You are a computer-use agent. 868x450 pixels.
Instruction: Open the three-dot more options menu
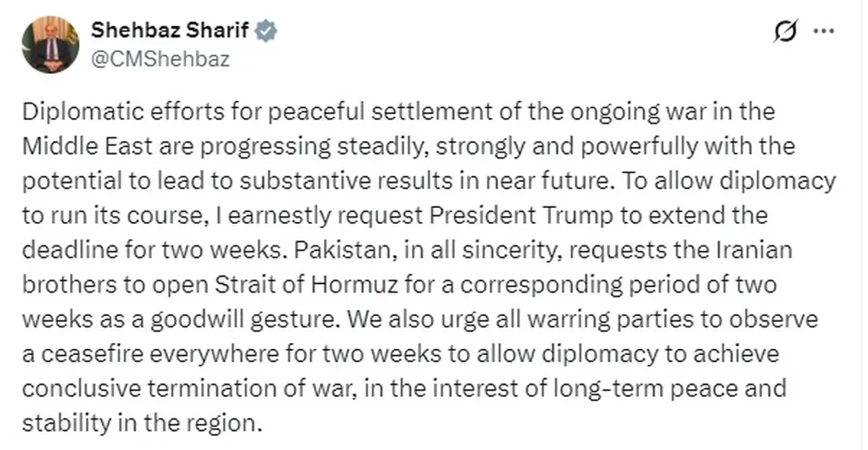click(824, 31)
